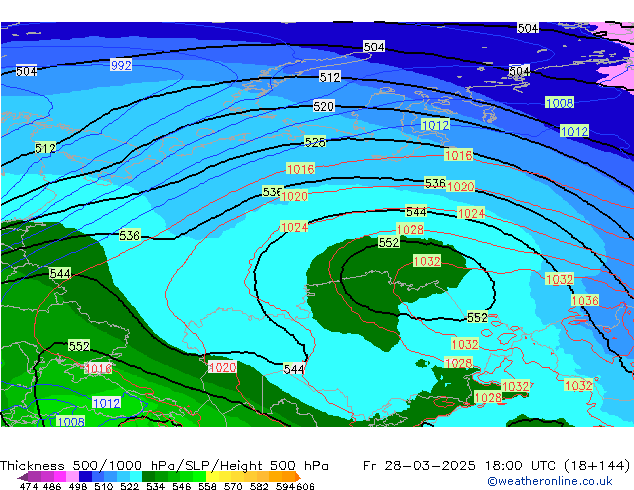Pick the darkest green legend swatch above 534
The width and height of the screenshot is (634, 490).
(148, 476)
